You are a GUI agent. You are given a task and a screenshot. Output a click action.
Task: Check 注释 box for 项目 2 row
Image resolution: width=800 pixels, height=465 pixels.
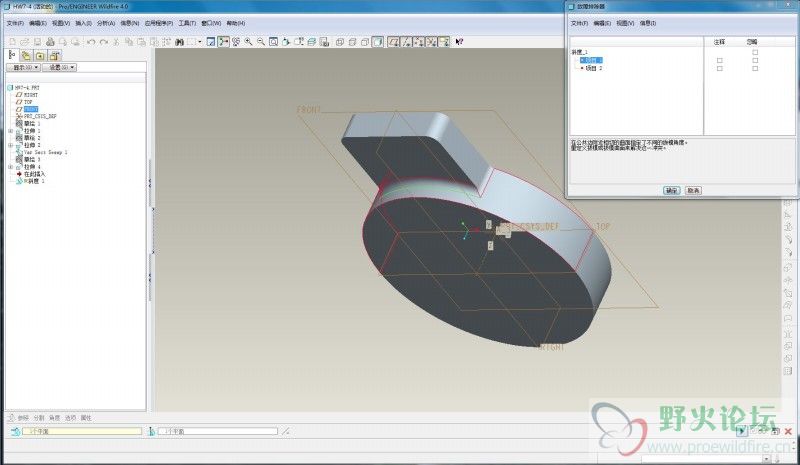[x=720, y=68]
